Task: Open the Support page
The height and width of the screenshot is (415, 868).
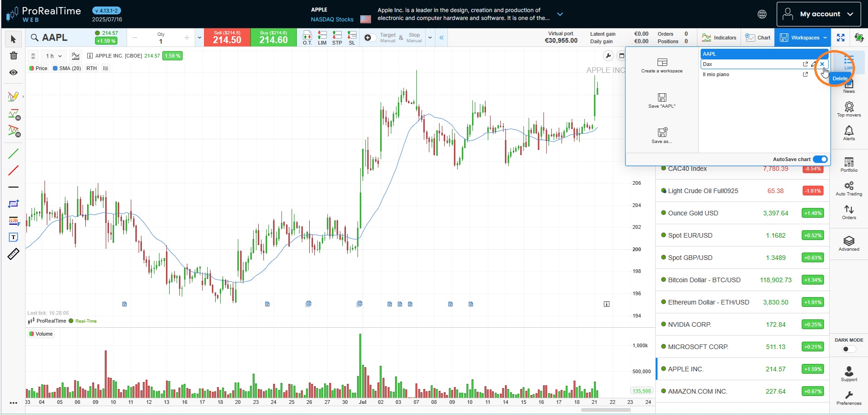Action: click(x=849, y=374)
